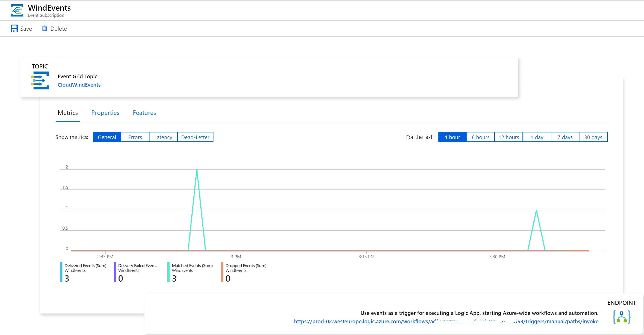Screen dimensions: 644x335
Task: Show Errors metrics
Action: pyautogui.click(x=135, y=137)
